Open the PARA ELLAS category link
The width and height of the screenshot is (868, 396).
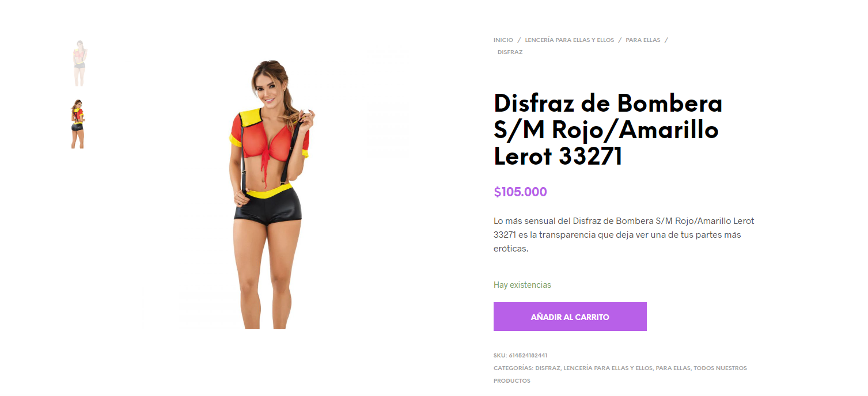(672, 368)
